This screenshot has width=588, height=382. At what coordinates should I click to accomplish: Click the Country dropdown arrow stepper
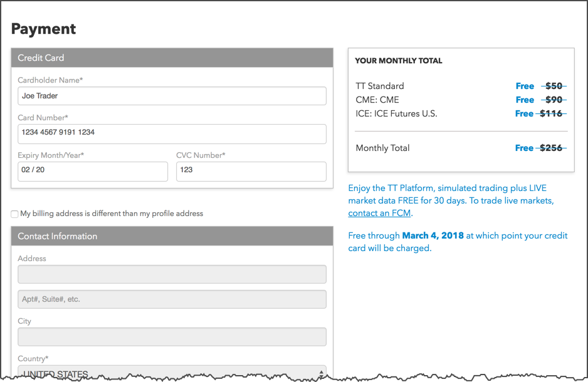click(321, 374)
